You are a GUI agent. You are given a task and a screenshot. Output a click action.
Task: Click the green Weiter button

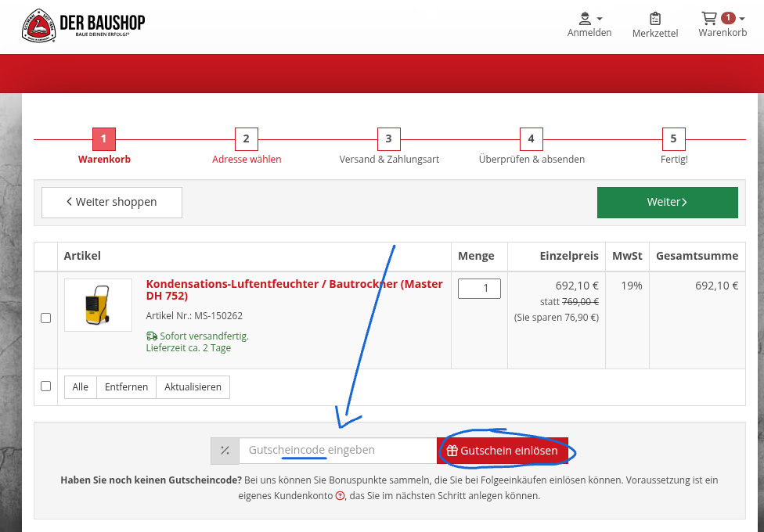(667, 202)
